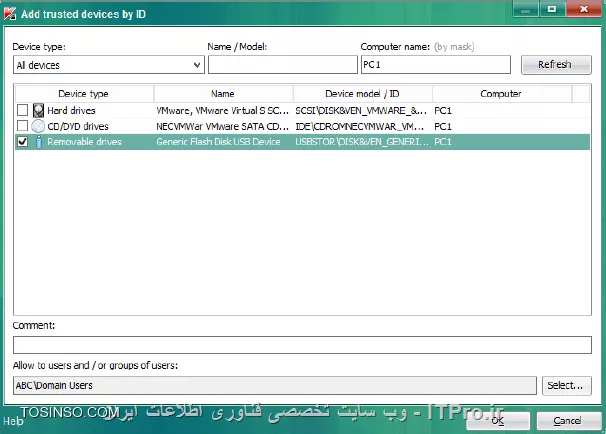Click PC1 in the Hard drives row
Image resolution: width=606 pixels, height=434 pixels.
443,111
